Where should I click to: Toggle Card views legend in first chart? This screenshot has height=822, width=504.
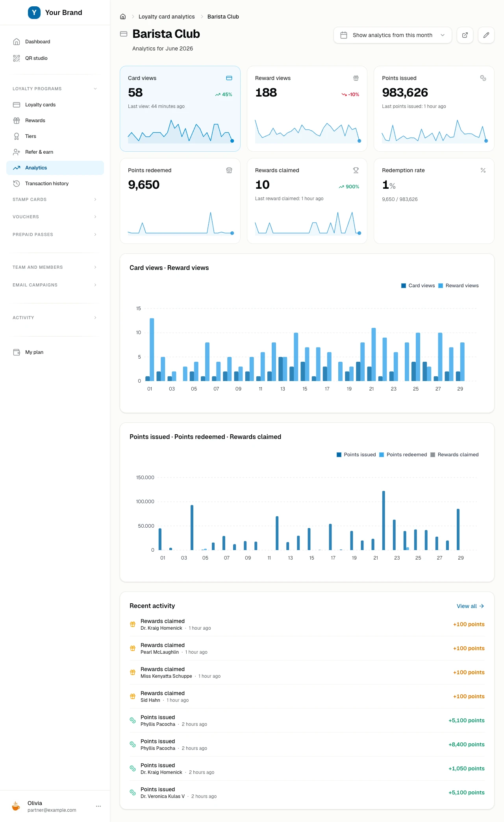(x=418, y=286)
